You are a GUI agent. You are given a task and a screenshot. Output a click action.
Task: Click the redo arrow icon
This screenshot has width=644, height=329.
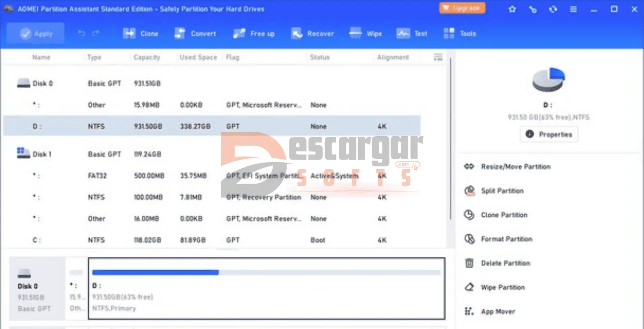click(96, 33)
